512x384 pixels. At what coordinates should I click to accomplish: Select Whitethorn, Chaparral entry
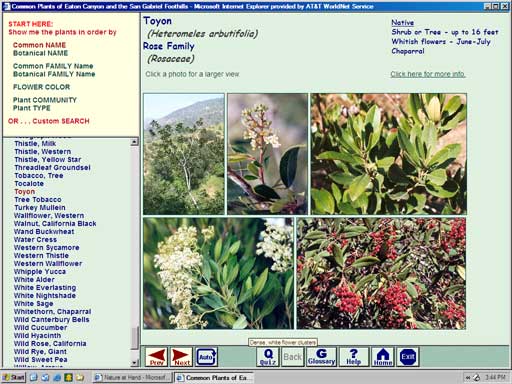coord(52,312)
